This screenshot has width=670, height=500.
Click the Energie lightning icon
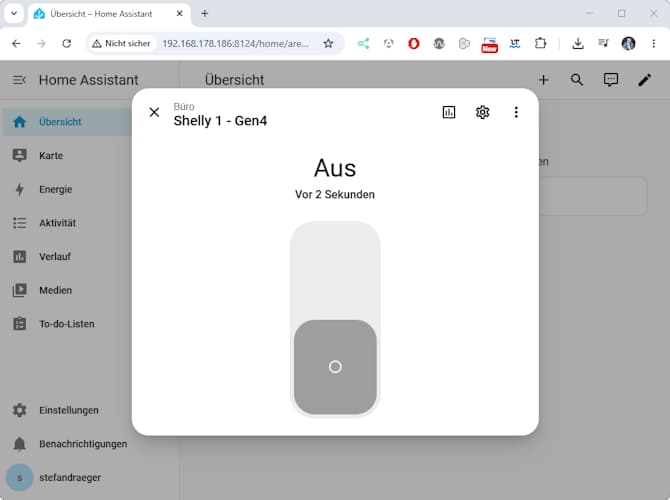[19, 189]
